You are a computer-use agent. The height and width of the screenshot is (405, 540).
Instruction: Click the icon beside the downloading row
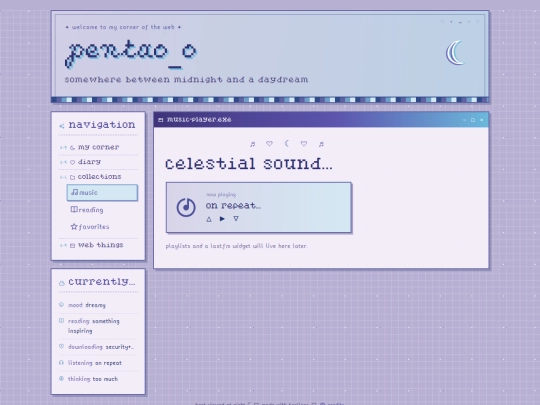61,346
